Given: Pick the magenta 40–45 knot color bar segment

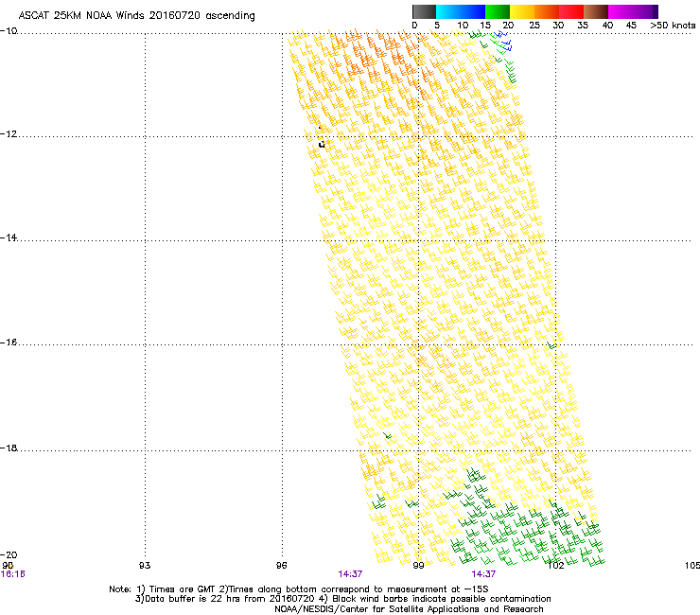Looking at the screenshot, I should tap(621, 11).
